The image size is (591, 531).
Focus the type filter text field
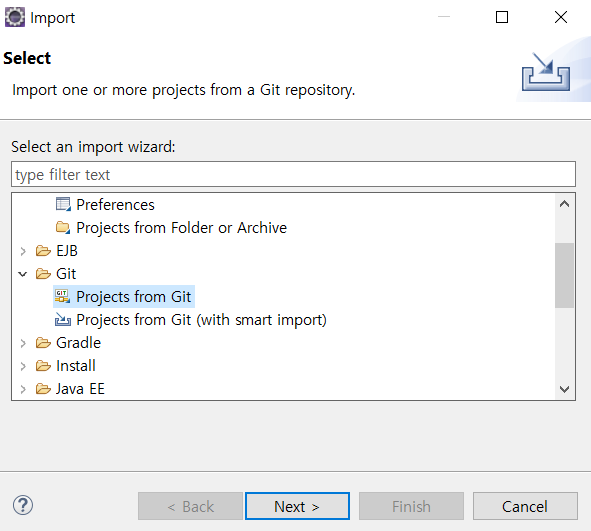[x=293, y=174]
